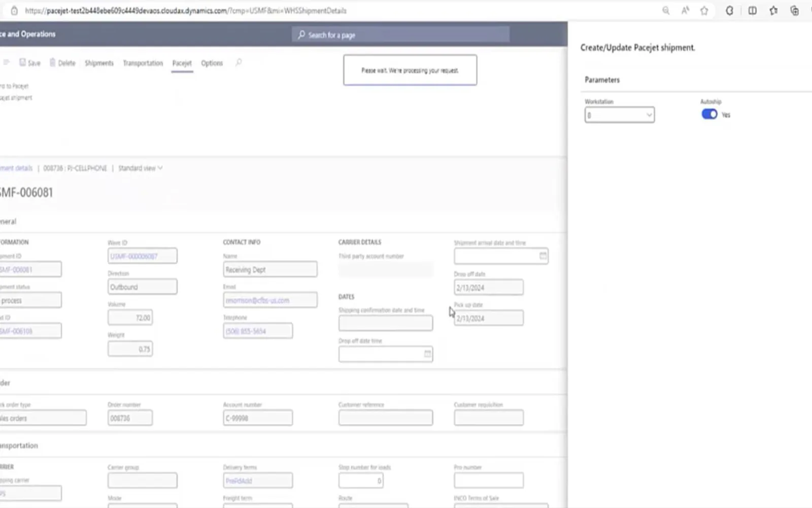Click the contact Email link
The image size is (812, 508).
click(x=257, y=300)
